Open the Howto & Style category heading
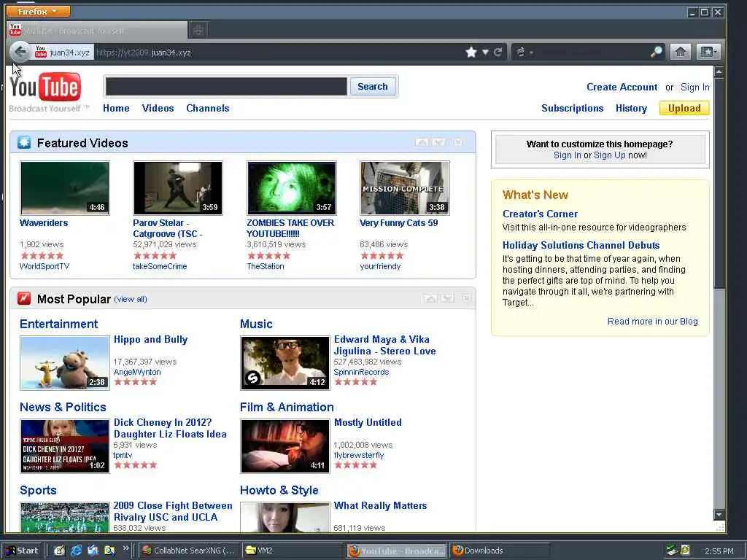Screen dimensions: 747x560 pos(279,490)
